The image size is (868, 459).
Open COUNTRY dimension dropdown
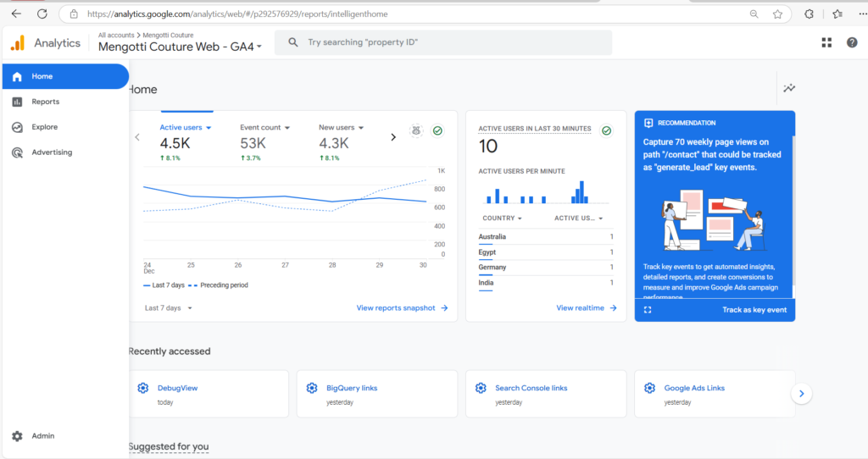502,218
